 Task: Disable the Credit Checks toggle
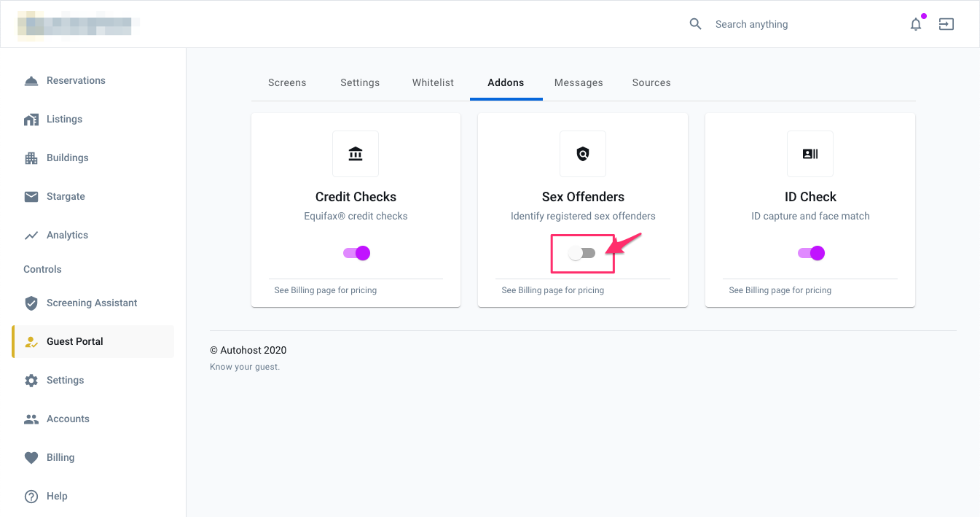[356, 252]
